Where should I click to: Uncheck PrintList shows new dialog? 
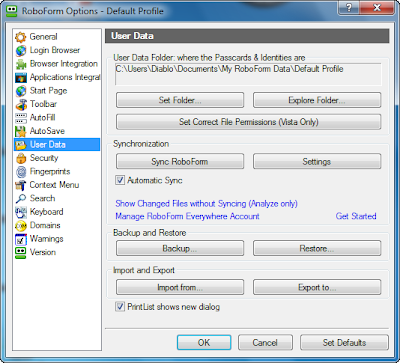click(120, 306)
